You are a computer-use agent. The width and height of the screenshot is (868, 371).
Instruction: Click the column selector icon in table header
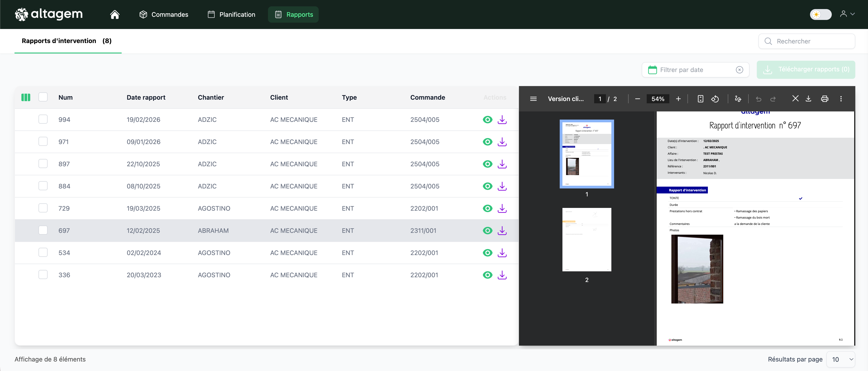[26, 97]
